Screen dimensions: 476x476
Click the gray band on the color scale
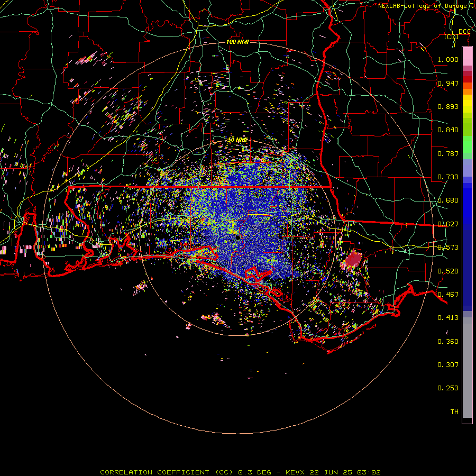coord(467,368)
